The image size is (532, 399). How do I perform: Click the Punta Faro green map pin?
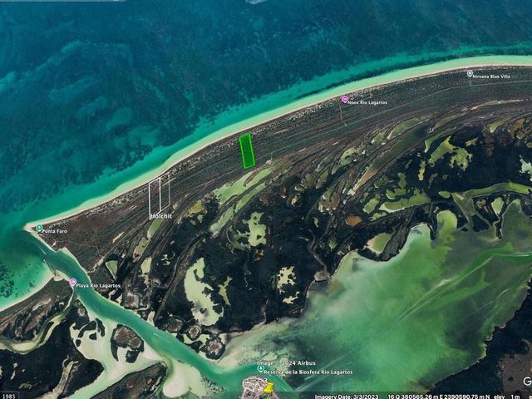pyautogui.click(x=39, y=228)
